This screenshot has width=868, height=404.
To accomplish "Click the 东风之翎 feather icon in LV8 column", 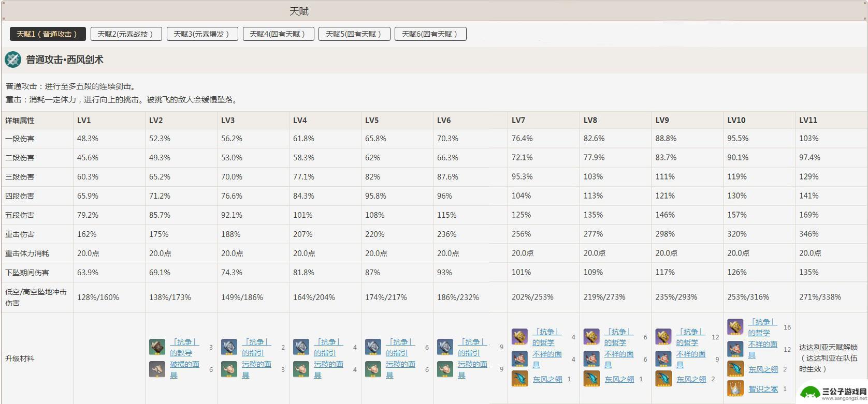I will pyautogui.click(x=591, y=379).
